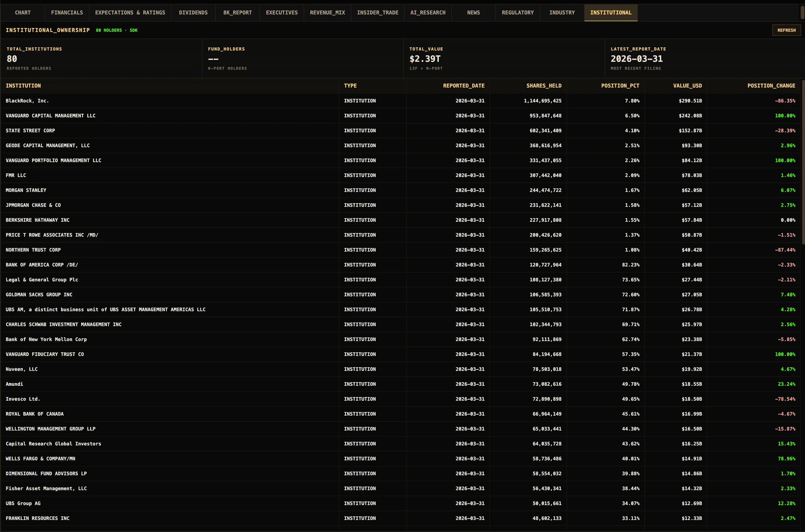
Task: Click the $290.51B value cell
Action: click(x=690, y=101)
